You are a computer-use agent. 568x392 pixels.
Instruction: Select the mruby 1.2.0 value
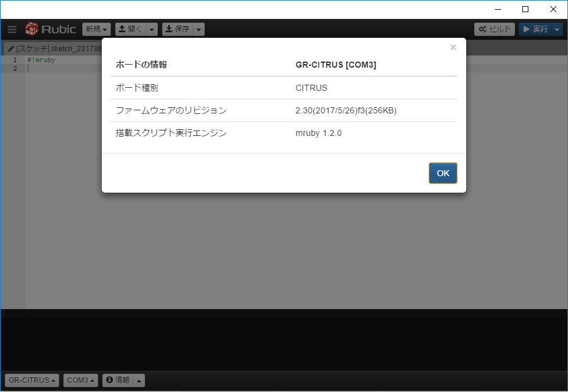[x=318, y=134]
